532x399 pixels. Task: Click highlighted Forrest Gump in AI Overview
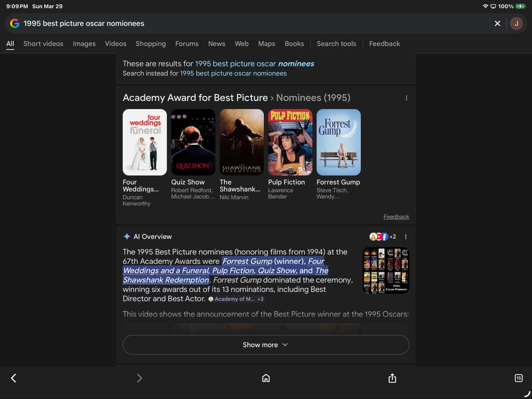(247, 261)
